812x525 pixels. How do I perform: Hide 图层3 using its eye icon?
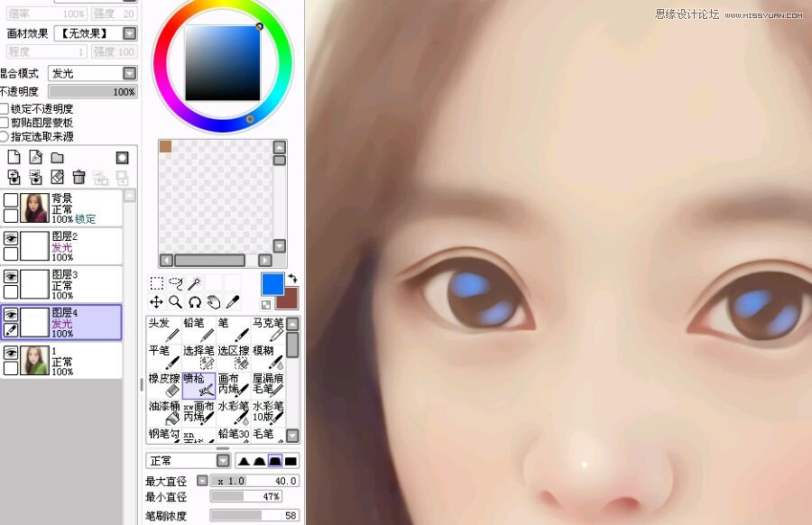click(x=11, y=276)
